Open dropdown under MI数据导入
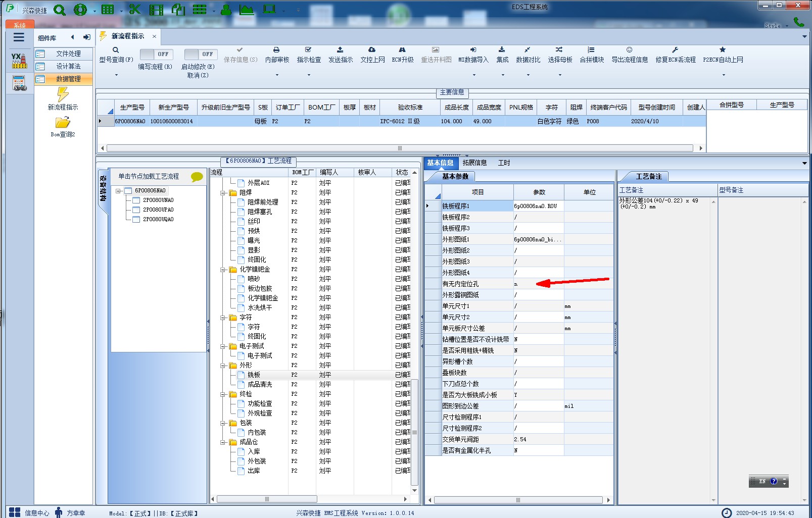 coord(474,75)
